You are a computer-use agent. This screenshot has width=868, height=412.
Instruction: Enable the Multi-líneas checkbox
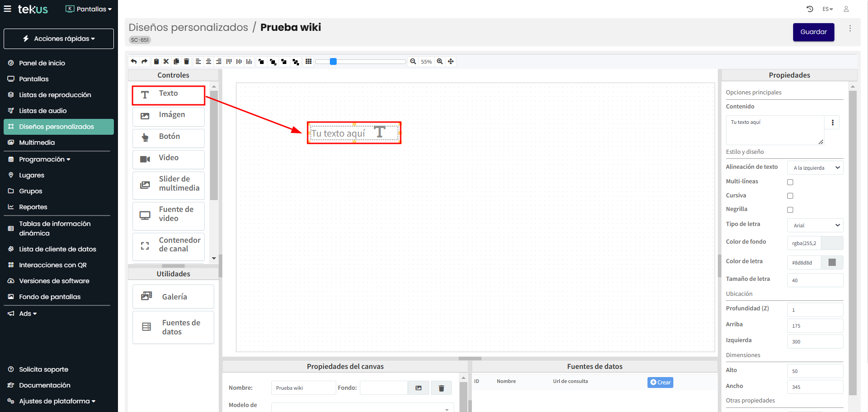tap(790, 182)
